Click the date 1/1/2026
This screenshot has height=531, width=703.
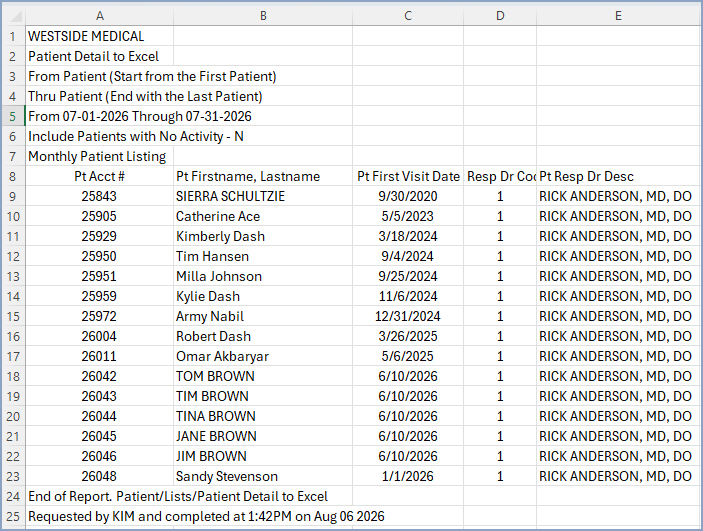coord(408,476)
